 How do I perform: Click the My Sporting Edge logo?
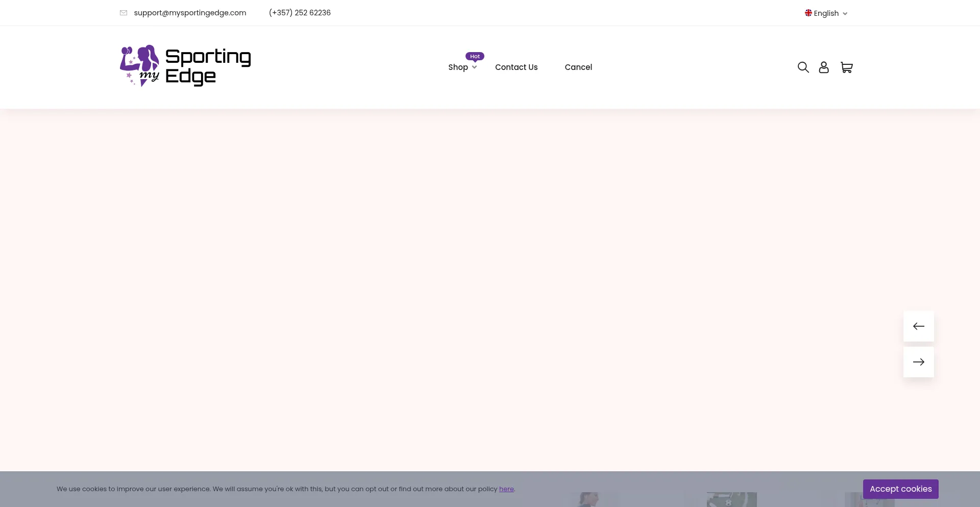click(x=185, y=66)
